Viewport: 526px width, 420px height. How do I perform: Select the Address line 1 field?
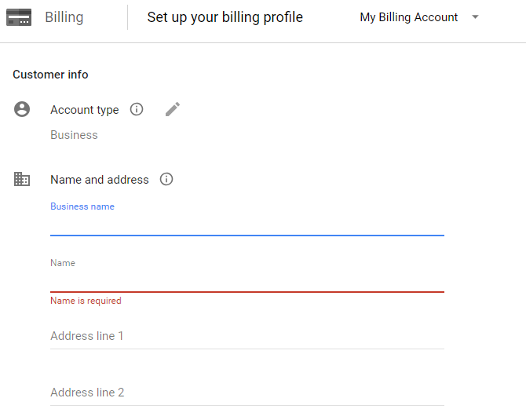247,336
